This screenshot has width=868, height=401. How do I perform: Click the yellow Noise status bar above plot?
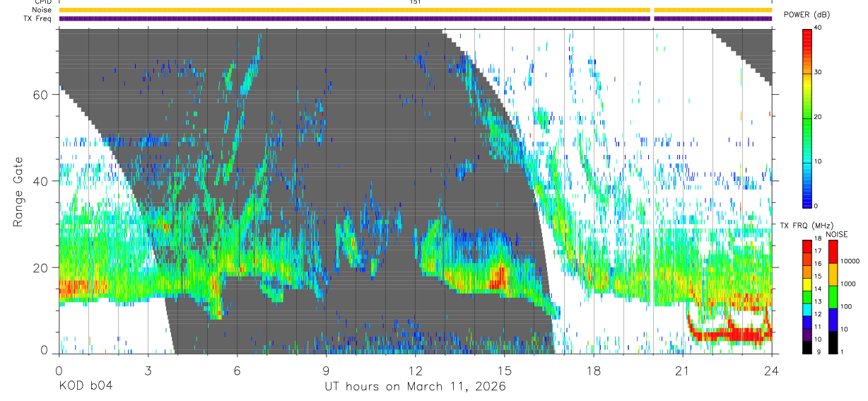coord(415,10)
